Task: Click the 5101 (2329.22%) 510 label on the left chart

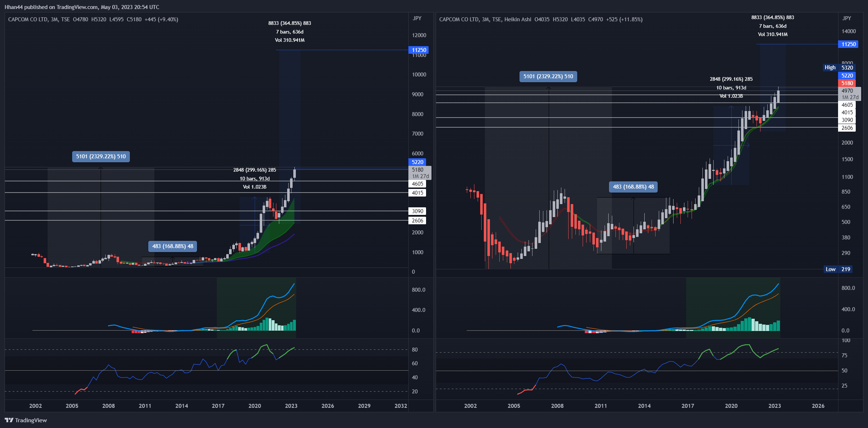Action: coord(101,156)
